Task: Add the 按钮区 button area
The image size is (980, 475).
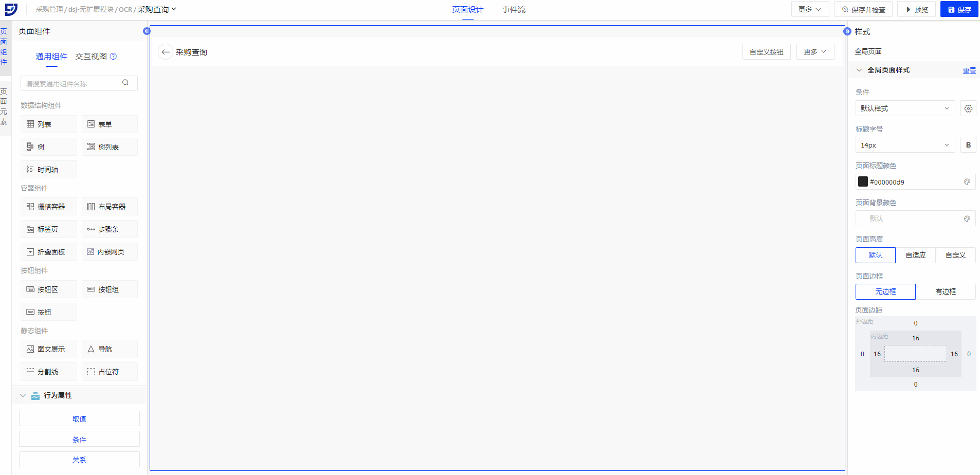Action: 49,289
